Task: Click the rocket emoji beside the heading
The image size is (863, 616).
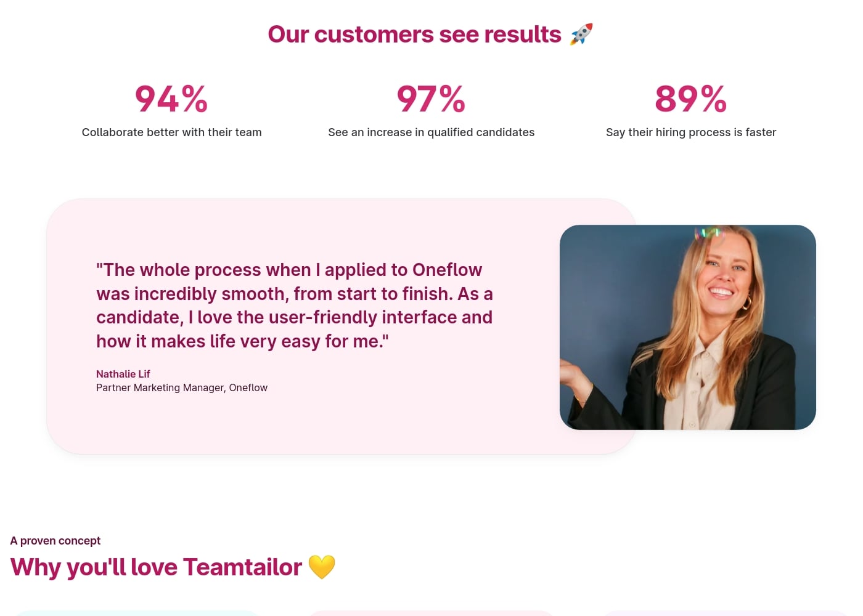Action: click(581, 34)
